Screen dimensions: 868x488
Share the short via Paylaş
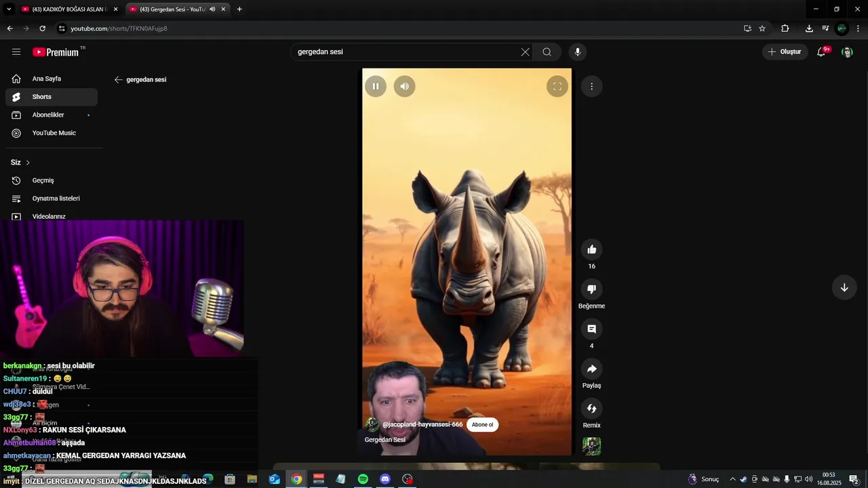(x=591, y=369)
